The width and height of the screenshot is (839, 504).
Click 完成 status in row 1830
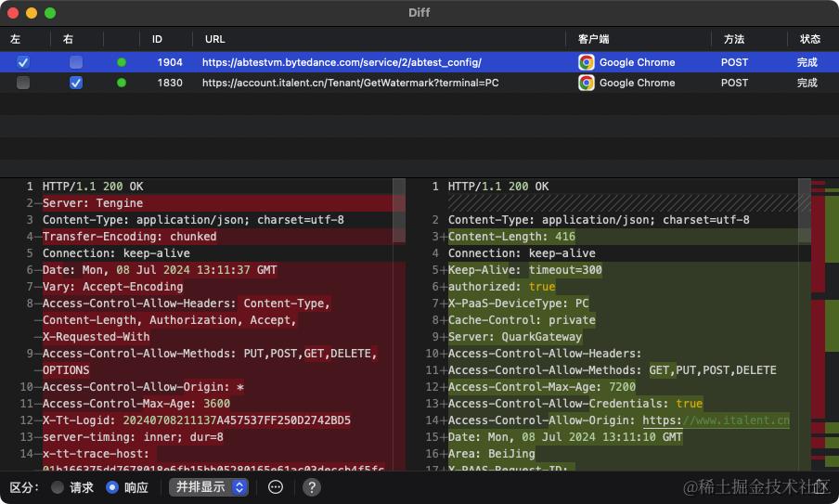click(807, 83)
